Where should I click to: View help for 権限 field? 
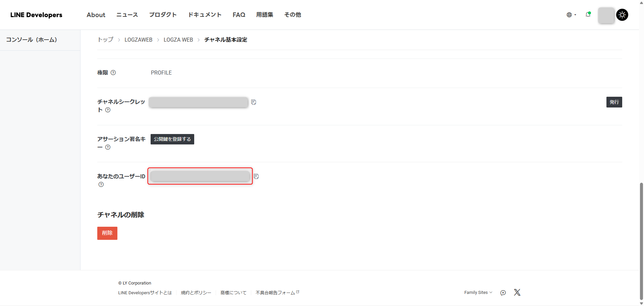click(113, 73)
